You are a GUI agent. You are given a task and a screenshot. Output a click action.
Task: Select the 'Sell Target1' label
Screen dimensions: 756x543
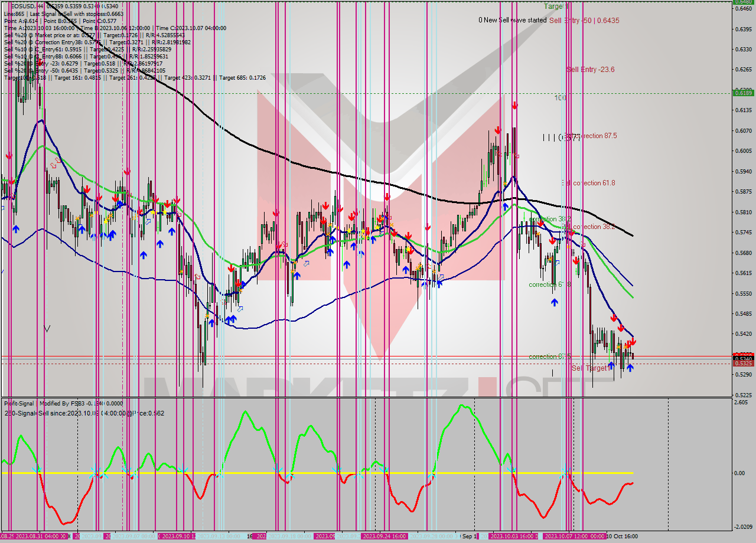590,368
